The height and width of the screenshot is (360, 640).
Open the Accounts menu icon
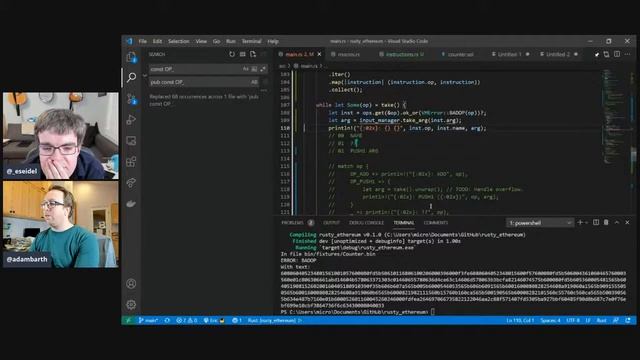(x=131, y=283)
